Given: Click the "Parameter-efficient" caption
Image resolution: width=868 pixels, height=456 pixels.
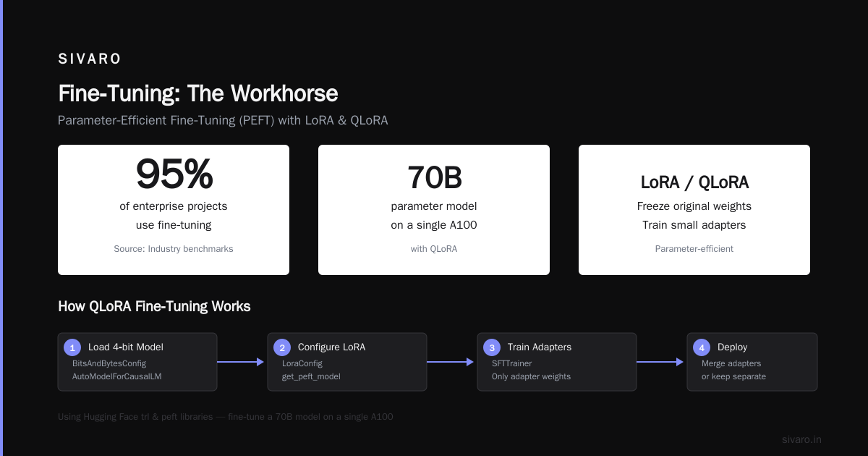Looking at the screenshot, I should (x=694, y=248).
